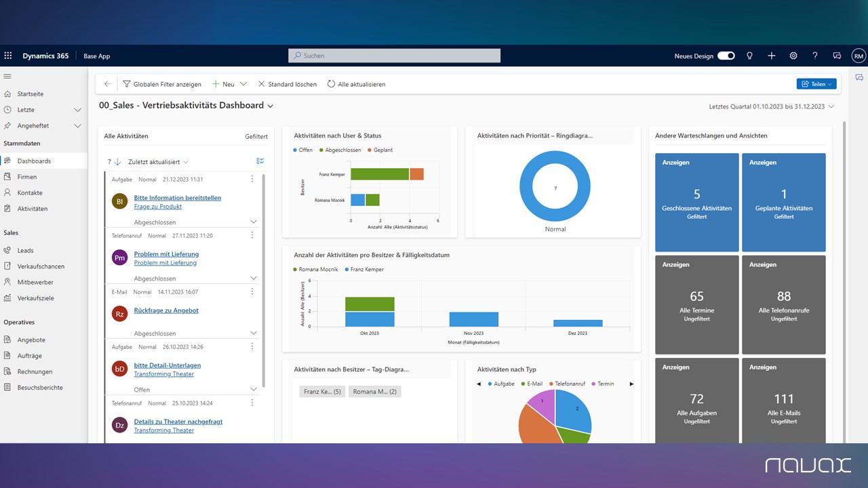Open the Alle Telefonanrufe tile
This screenshot has height=488, width=868.
coord(784,304)
